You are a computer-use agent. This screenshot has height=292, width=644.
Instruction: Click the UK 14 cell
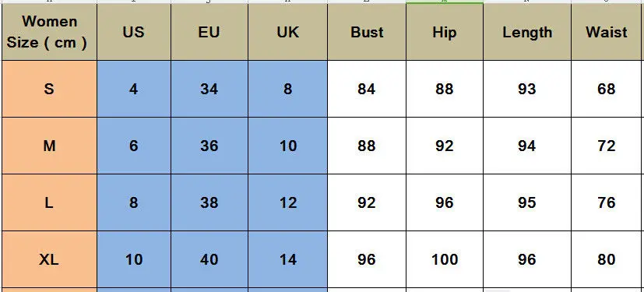pos(288,259)
